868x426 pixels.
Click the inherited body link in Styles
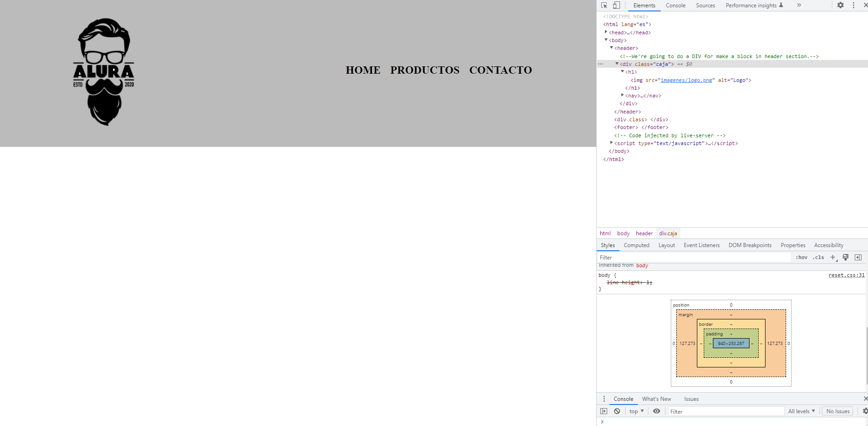(642, 265)
